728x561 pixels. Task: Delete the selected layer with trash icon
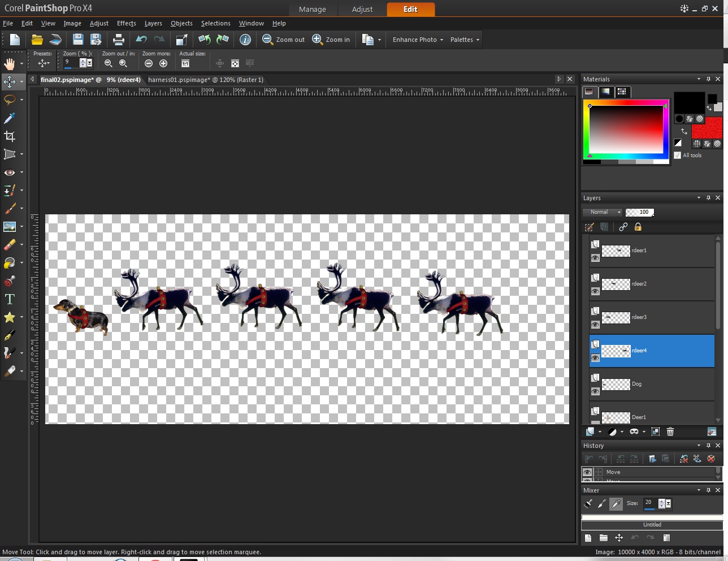click(x=670, y=431)
